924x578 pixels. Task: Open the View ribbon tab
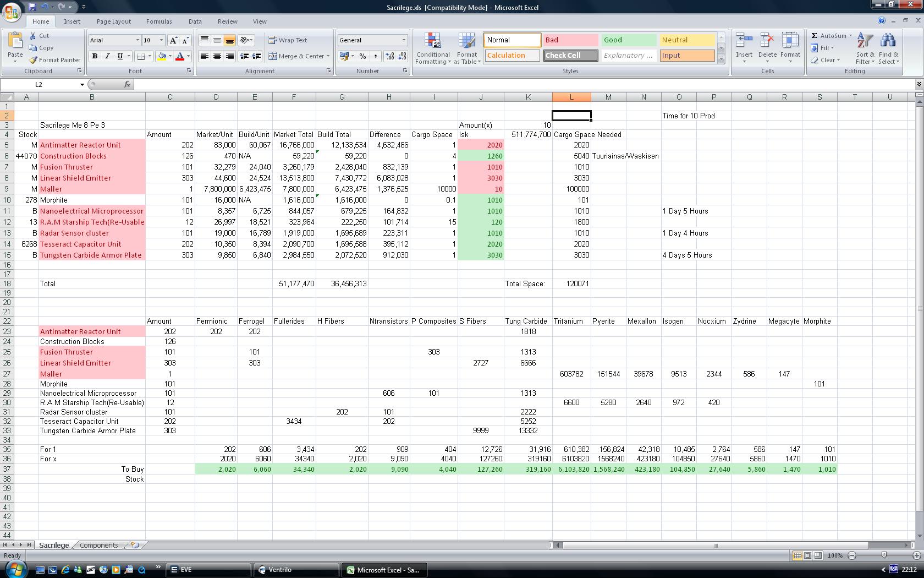pos(260,21)
